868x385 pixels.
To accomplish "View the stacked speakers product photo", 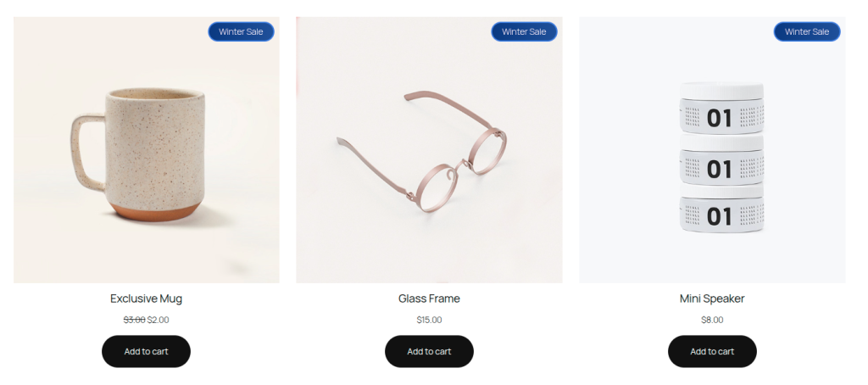I will (712, 149).
